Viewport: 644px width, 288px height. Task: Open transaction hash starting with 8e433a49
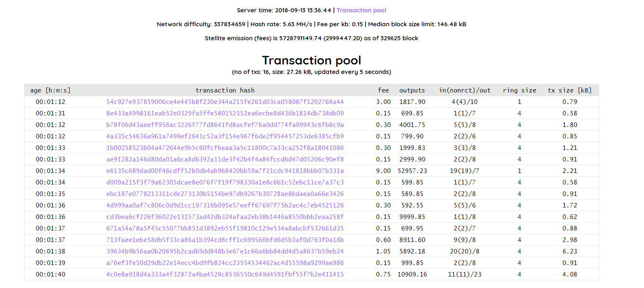225,113
